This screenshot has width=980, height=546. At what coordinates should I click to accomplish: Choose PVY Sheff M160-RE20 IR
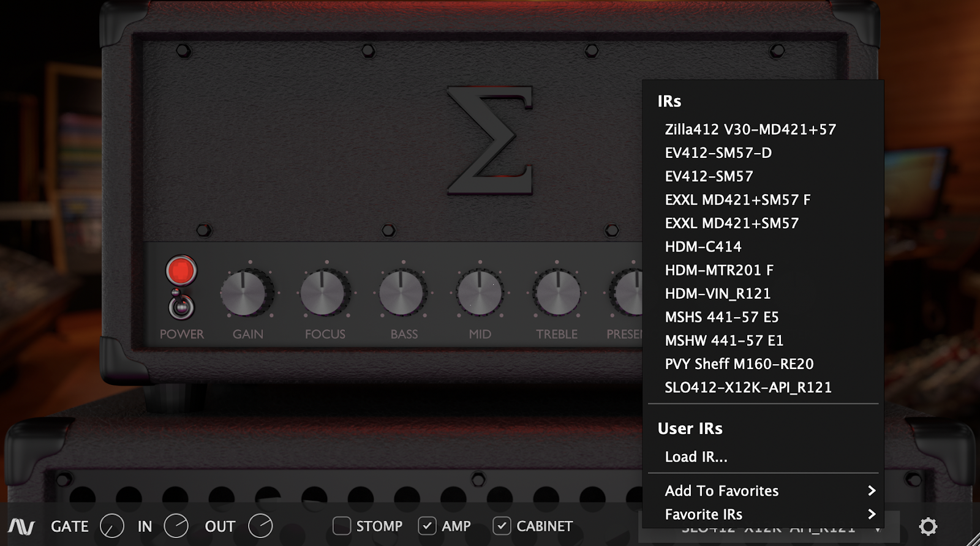(x=763, y=364)
